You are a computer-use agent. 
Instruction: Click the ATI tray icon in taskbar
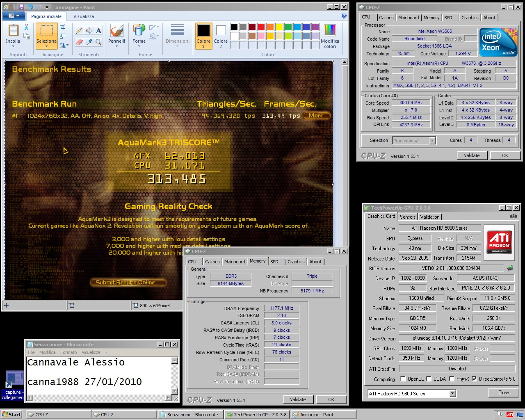point(509,415)
